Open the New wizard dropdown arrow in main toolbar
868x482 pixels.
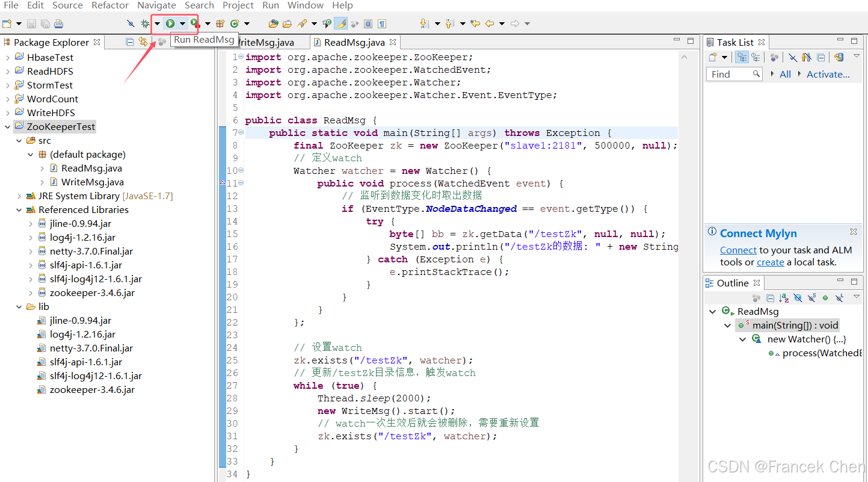[19, 23]
